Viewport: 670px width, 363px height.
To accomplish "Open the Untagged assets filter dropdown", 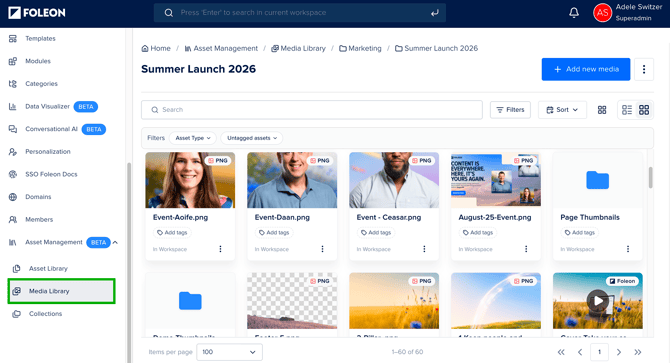I will click(x=252, y=138).
